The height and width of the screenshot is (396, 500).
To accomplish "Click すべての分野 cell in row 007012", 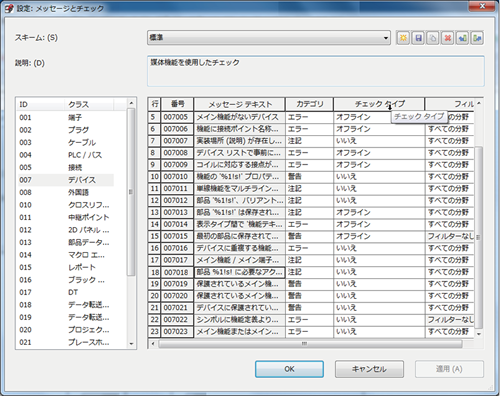I will coord(450,201).
